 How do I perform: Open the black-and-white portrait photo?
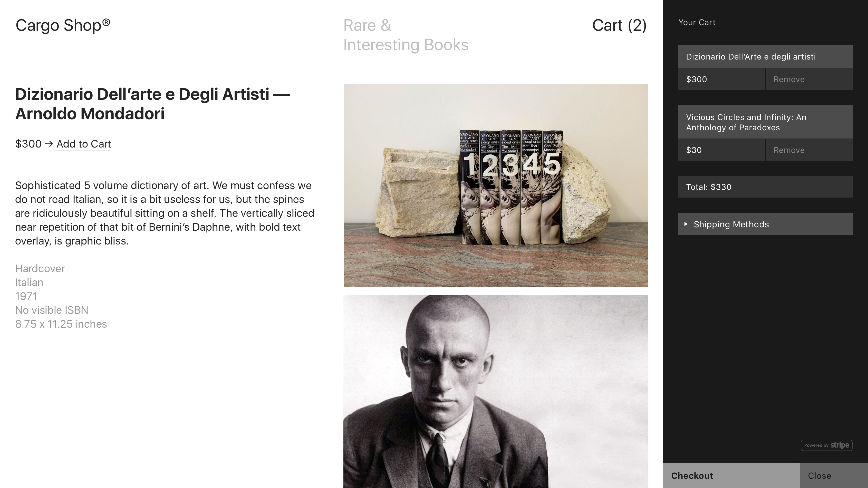496,392
